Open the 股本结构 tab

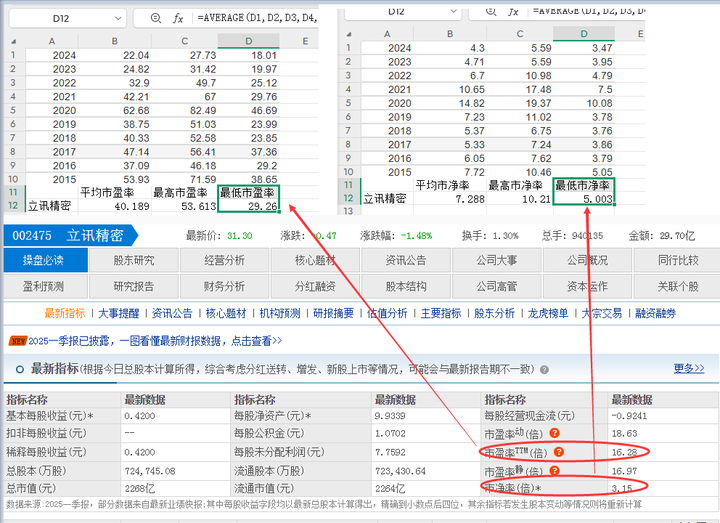tap(406, 287)
